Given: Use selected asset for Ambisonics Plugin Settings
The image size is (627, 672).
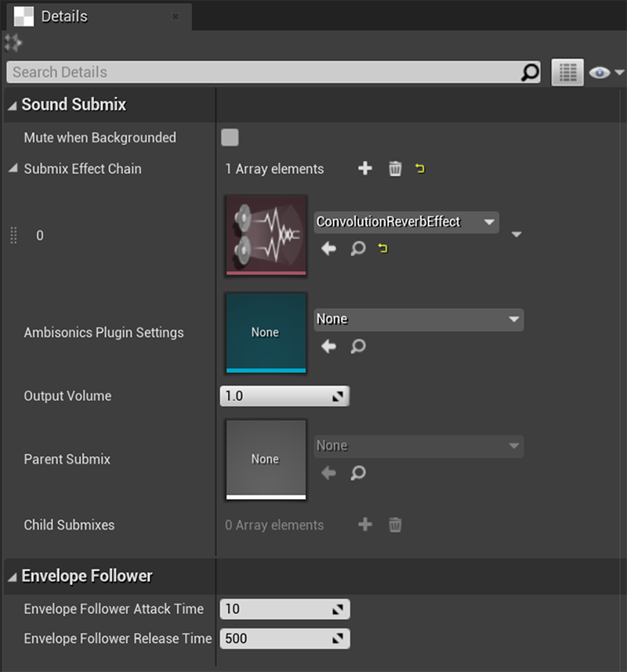Looking at the screenshot, I should point(329,346).
